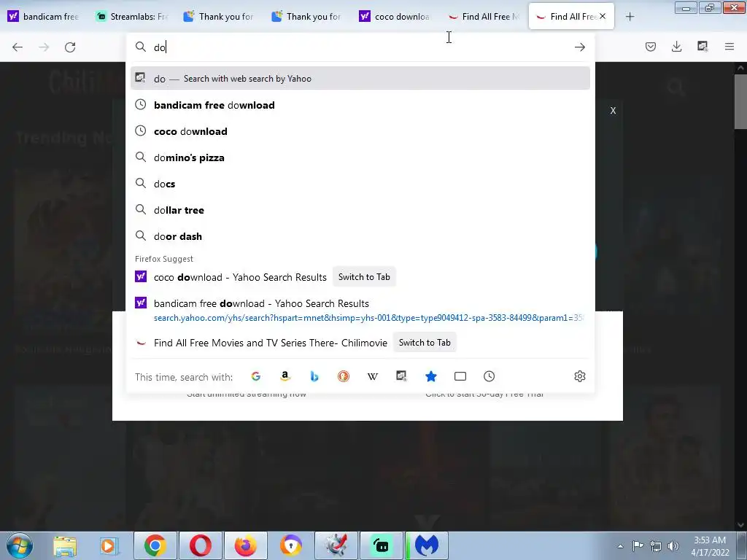Search in open Tabs icon
Viewport: 747px width, 560px height.
pyautogui.click(x=460, y=377)
